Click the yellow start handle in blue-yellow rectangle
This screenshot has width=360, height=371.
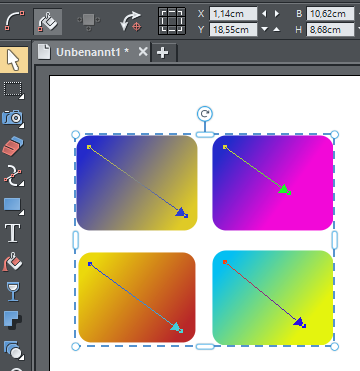(89, 147)
